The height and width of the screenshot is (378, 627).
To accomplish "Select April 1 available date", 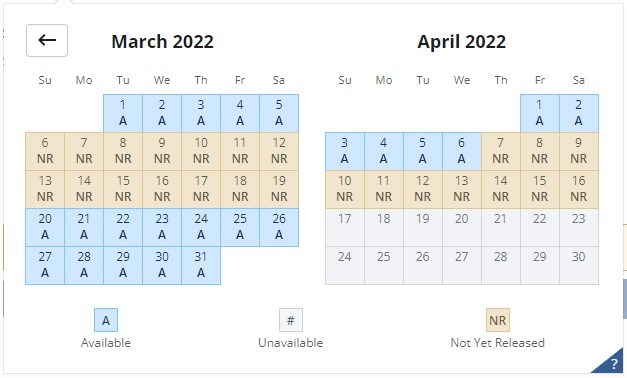I will (x=539, y=113).
